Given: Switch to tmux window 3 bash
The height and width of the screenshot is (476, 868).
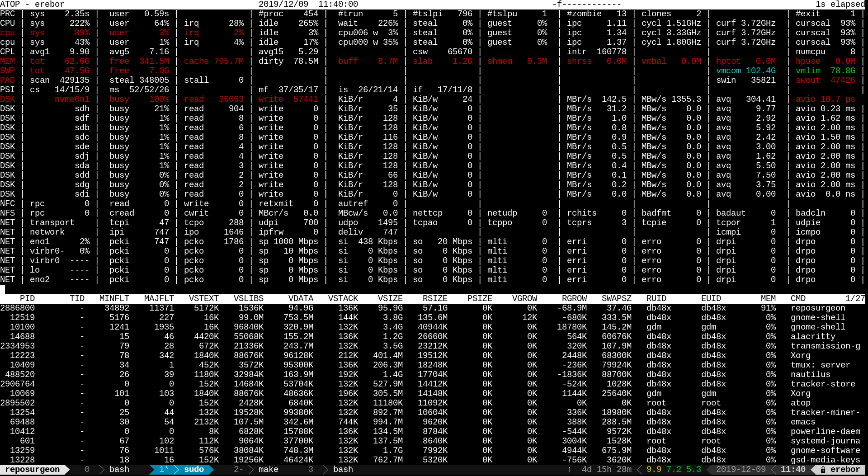Looking at the screenshot, I should (330, 470).
